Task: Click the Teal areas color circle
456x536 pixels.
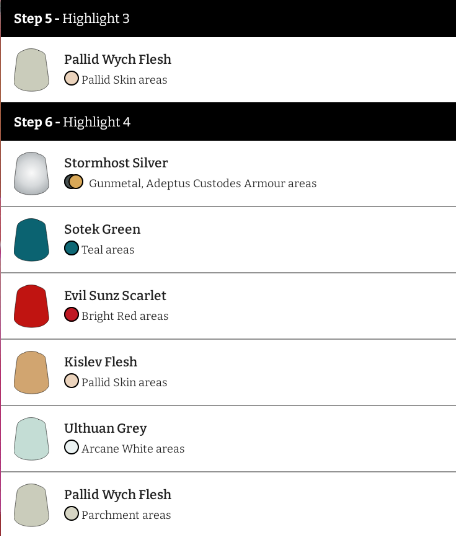Action: [x=71, y=248]
